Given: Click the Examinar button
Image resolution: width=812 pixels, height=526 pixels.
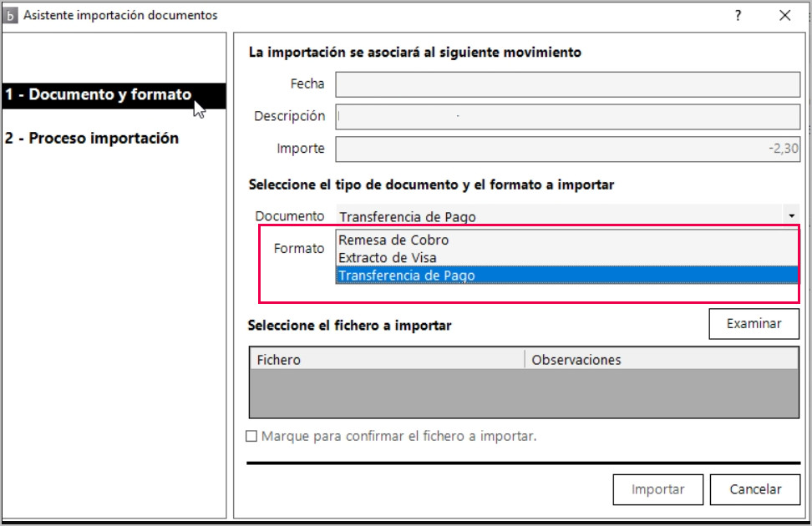Looking at the screenshot, I should click(x=754, y=324).
